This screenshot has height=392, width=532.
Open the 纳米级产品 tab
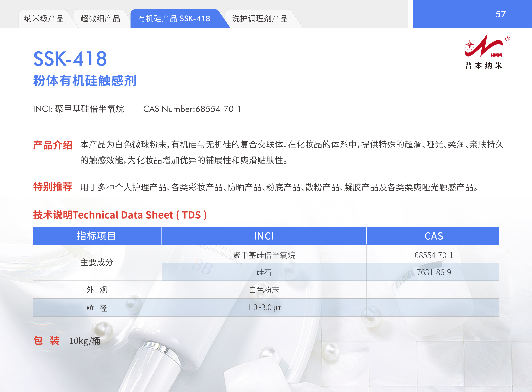click(x=44, y=18)
